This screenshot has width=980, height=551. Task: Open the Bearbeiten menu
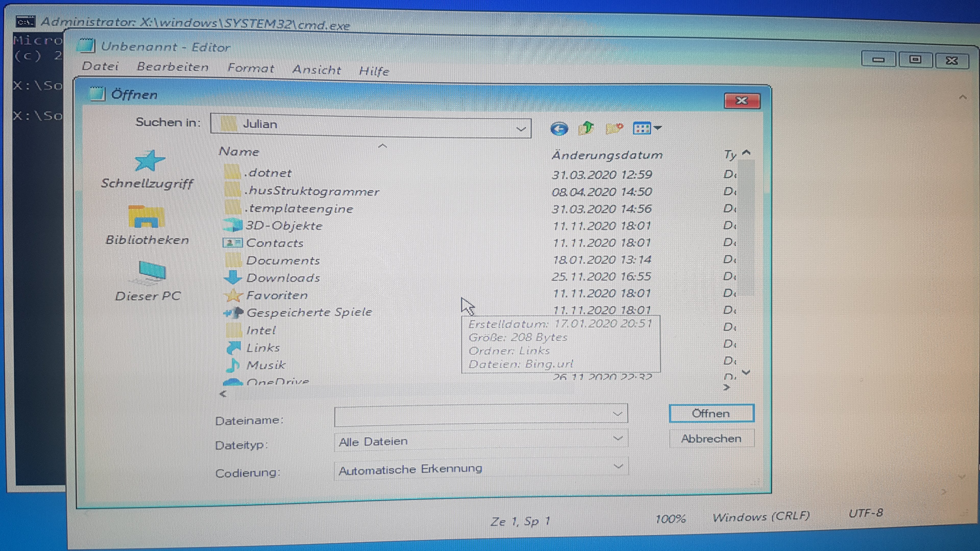[172, 67]
